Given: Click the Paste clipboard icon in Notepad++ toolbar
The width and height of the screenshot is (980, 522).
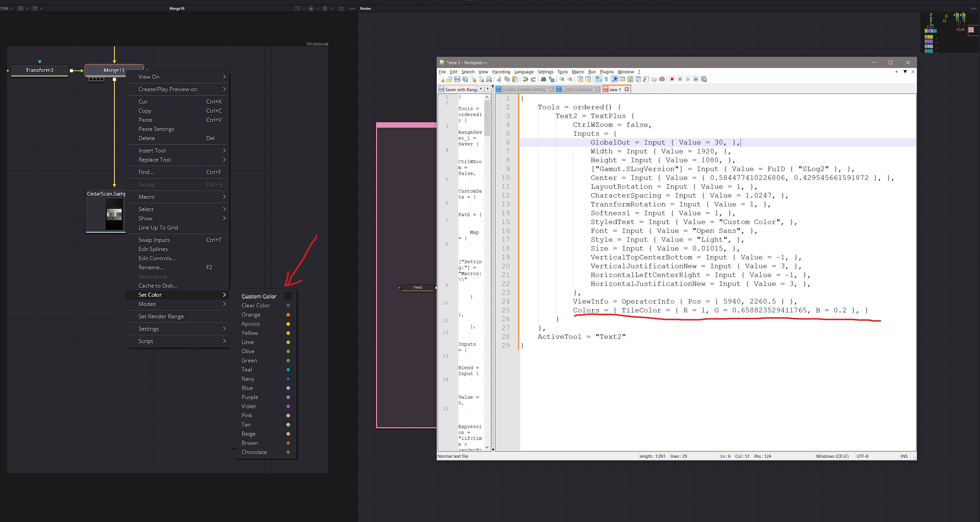Looking at the screenshot, I should 515,79.
